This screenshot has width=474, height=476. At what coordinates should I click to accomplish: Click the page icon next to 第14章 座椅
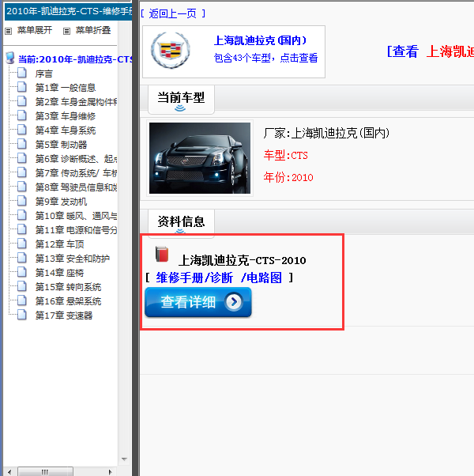(x=22, y=272)
